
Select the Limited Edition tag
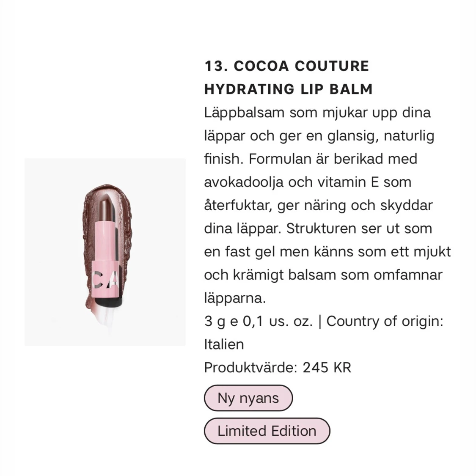tap(267, 431)
